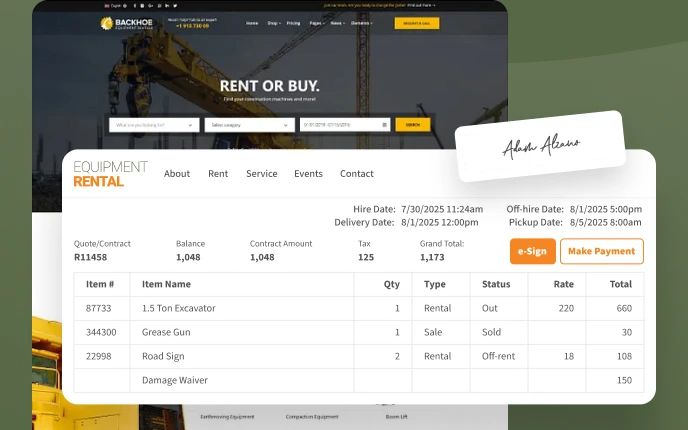Click the calendar icon in the date field
This screenshot has height=430, width=688.
pos(384,125)
